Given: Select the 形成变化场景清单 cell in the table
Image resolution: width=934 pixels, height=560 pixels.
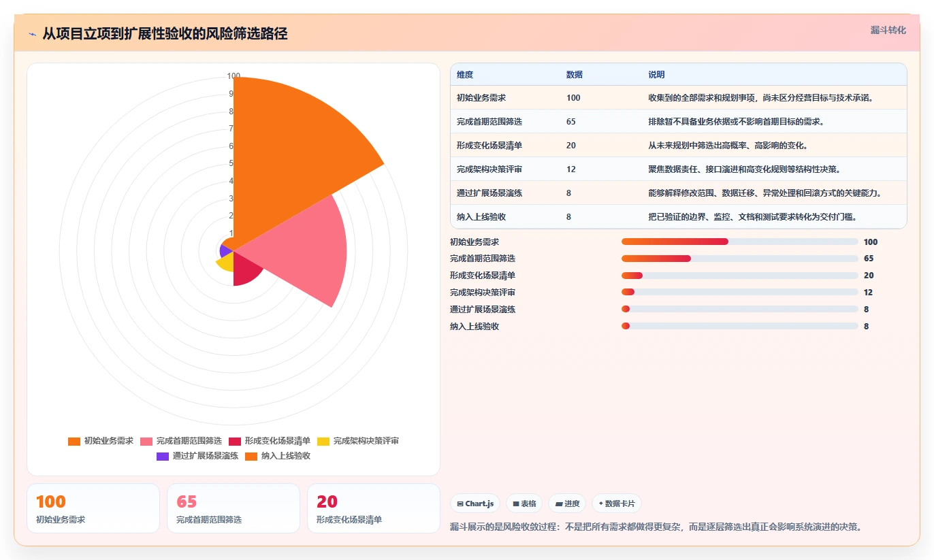Looking at the screenshot, I should 504,146.
